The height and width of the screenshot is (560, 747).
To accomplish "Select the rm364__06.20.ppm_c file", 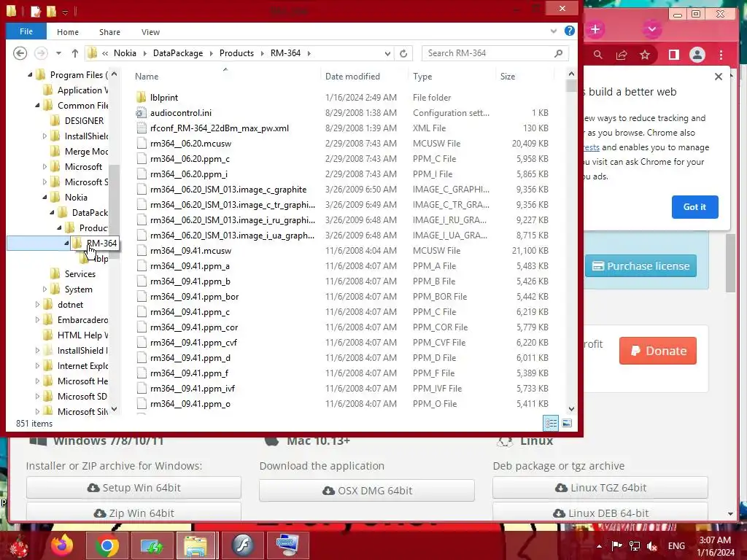I will tap(190, 158).
